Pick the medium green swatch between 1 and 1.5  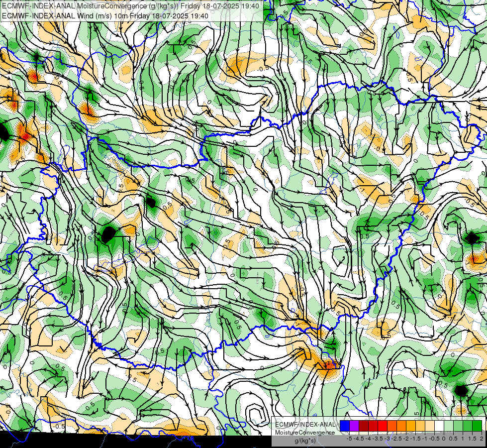(x=468, y=426)
